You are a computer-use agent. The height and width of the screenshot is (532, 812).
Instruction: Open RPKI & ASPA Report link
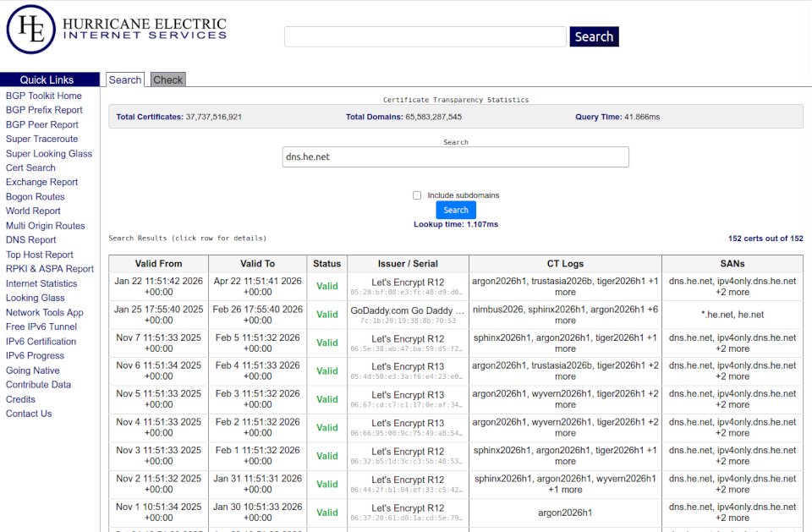pyautogui.click(x=50, y=269)
